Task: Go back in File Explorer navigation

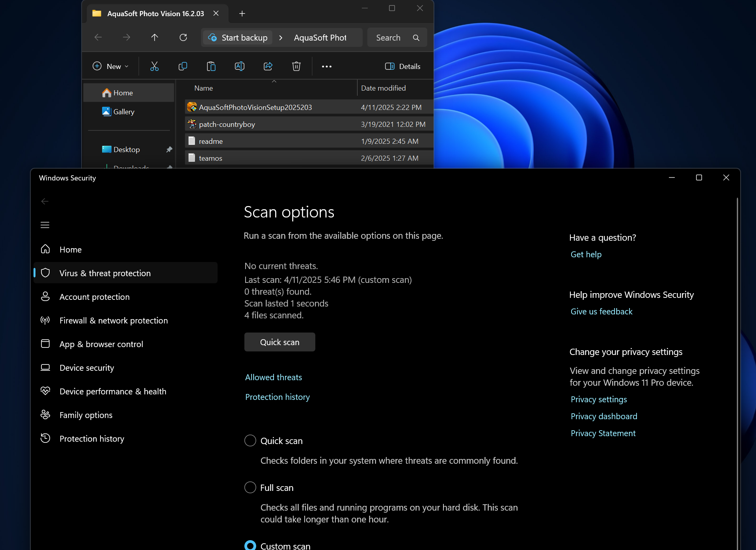Action: 98,37
